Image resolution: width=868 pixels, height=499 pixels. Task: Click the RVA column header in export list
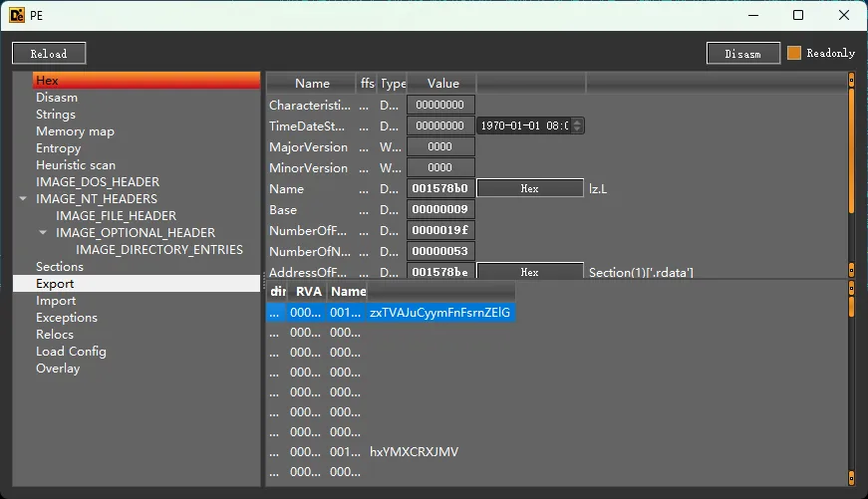(308, 292)
